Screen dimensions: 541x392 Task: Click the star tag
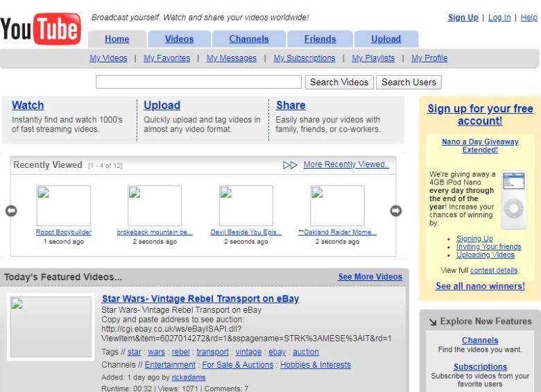135,352
